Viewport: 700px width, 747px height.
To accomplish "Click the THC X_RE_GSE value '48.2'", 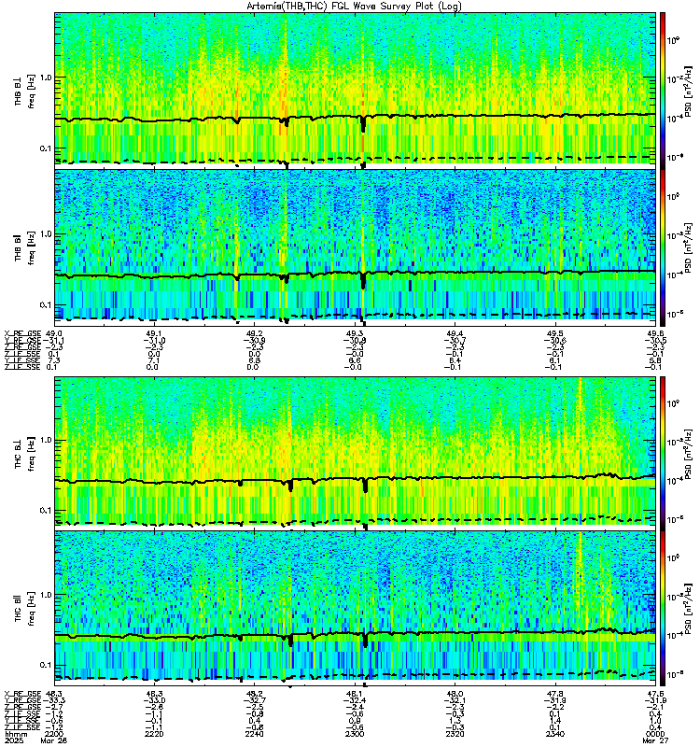I will click(x=254, y=694).
